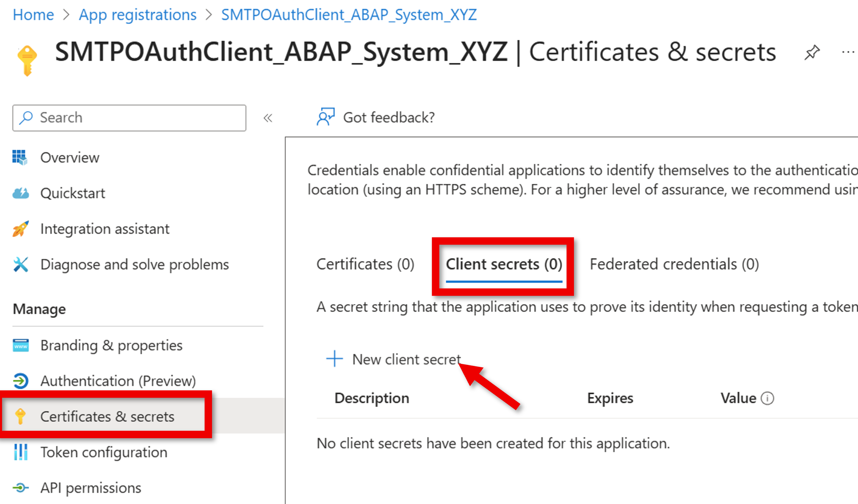Switch to Certificates (0) tab
Image resolution: width=858 pixels, height=504 pixels.
pos(365,264)
